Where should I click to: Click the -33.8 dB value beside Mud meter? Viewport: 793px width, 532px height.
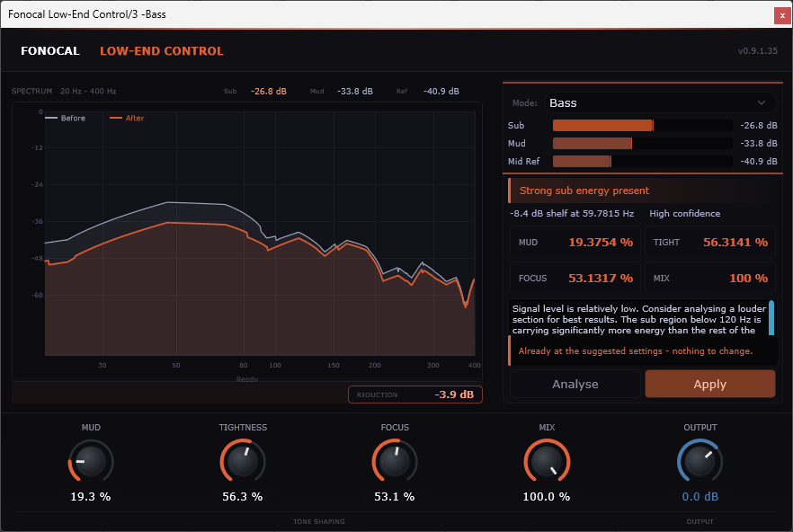pos(759,143)
